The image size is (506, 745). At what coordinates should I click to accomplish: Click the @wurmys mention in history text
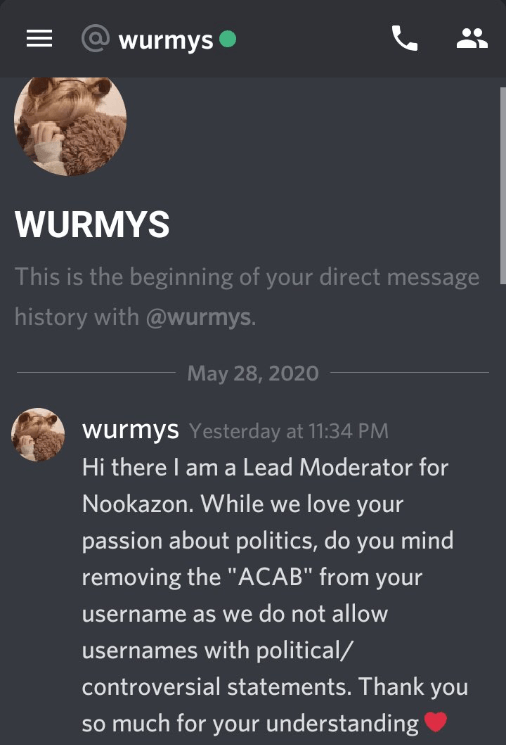(198, 317)
